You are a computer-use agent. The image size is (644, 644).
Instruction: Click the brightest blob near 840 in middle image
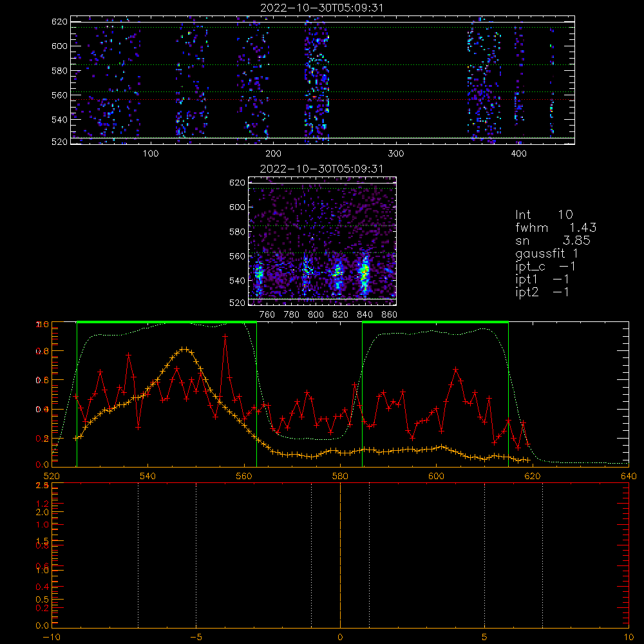click(x=364, y=273)
